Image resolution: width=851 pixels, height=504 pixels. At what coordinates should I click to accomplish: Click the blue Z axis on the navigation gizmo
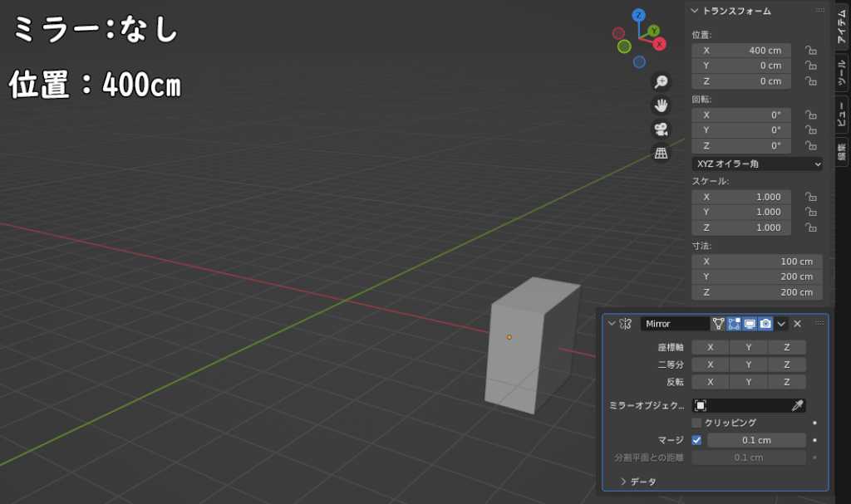pyautogui.click(x=639, y=15)
